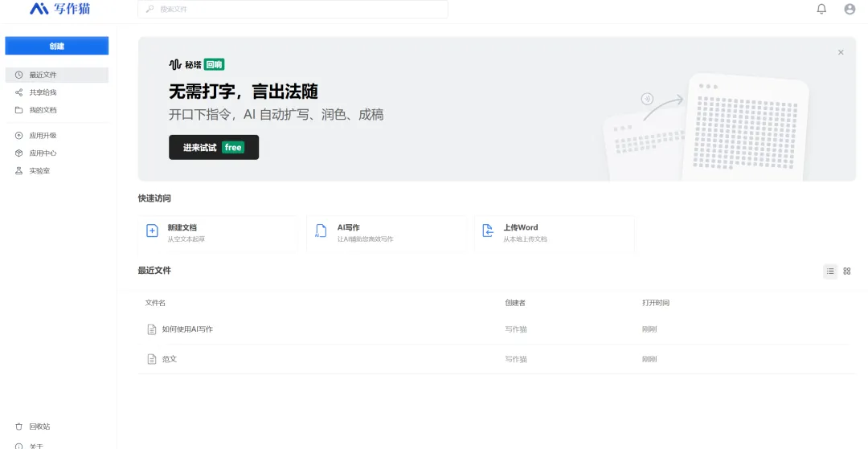Click the AI写作 document icon

click(321, 231)
